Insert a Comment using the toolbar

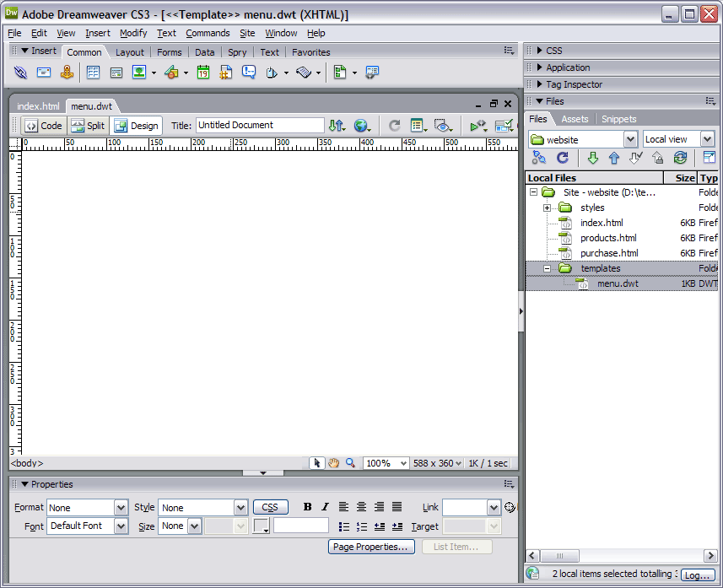point(249,73)
